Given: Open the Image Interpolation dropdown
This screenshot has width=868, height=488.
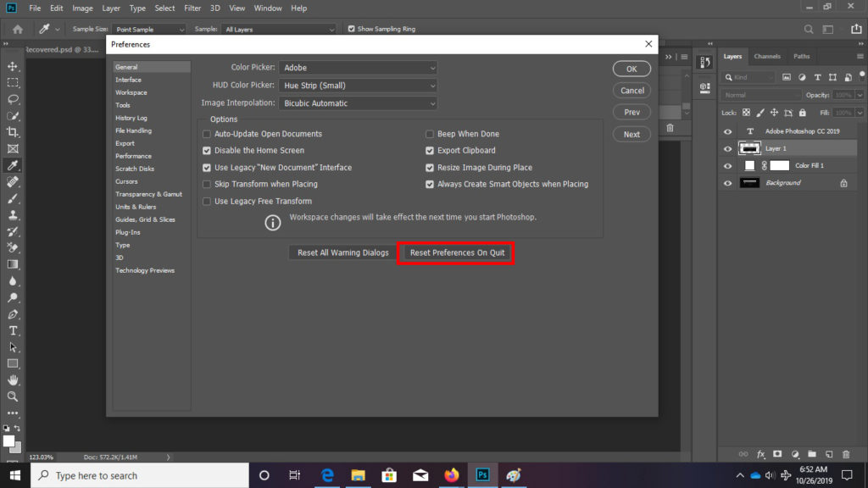Looking at the screenshot, I should pos(359,103).
